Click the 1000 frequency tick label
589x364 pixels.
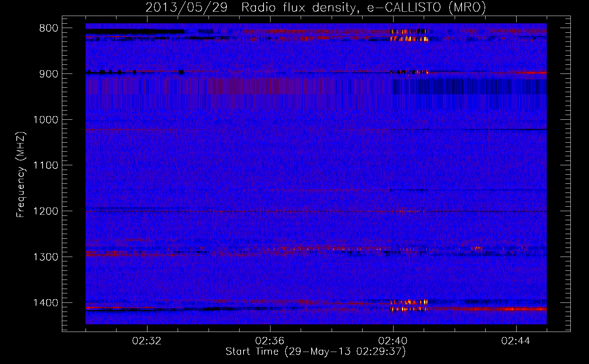pyautogui.click(x=46, y=120)
